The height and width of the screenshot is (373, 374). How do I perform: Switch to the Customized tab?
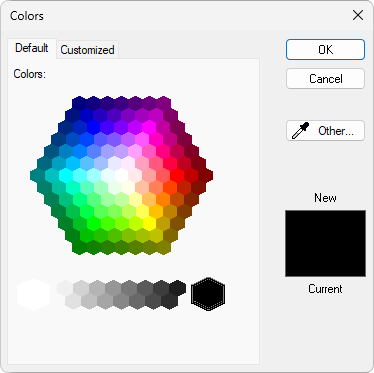[x=87, y=50]
